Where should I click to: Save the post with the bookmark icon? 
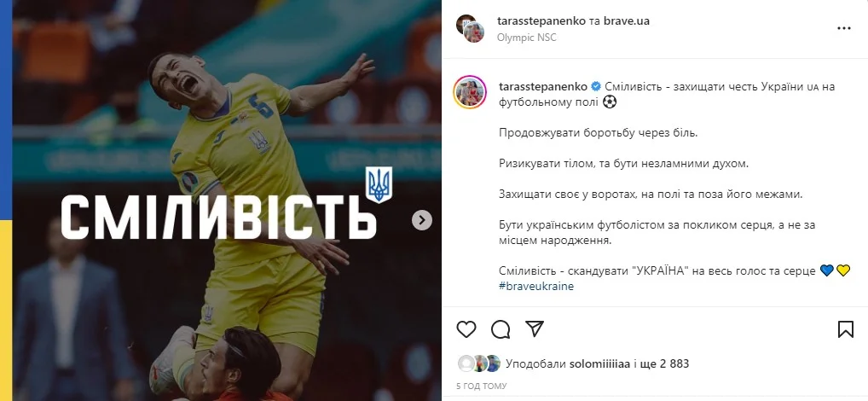coord(845,329)
